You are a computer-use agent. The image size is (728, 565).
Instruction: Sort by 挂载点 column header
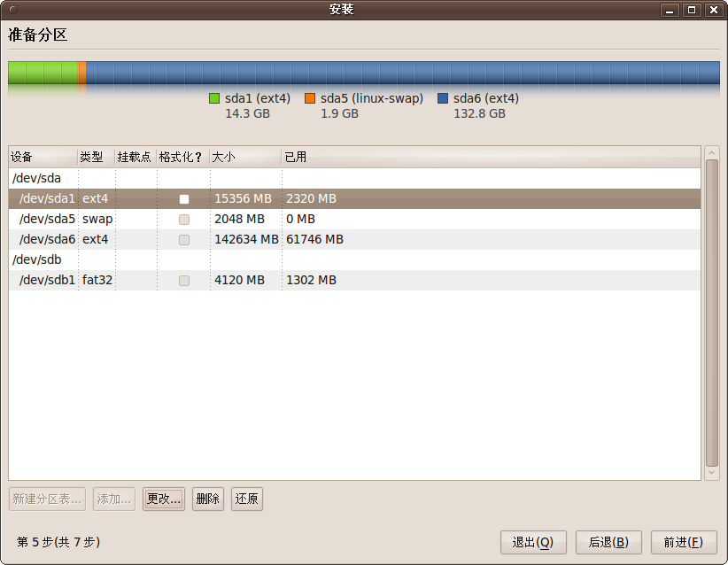tap(136, 158)
